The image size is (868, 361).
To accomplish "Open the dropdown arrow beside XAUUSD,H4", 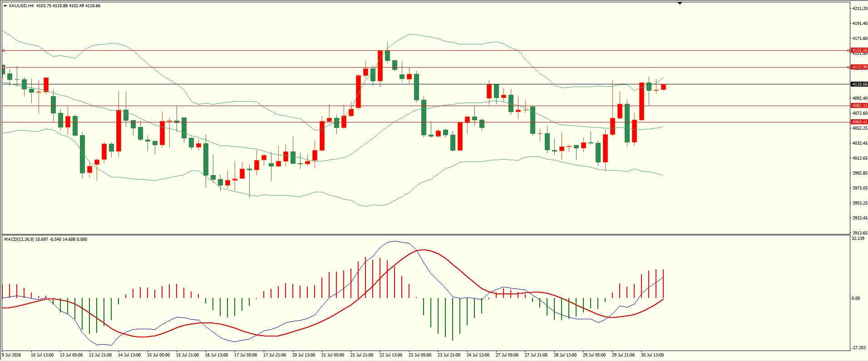I will click(5, 6).
